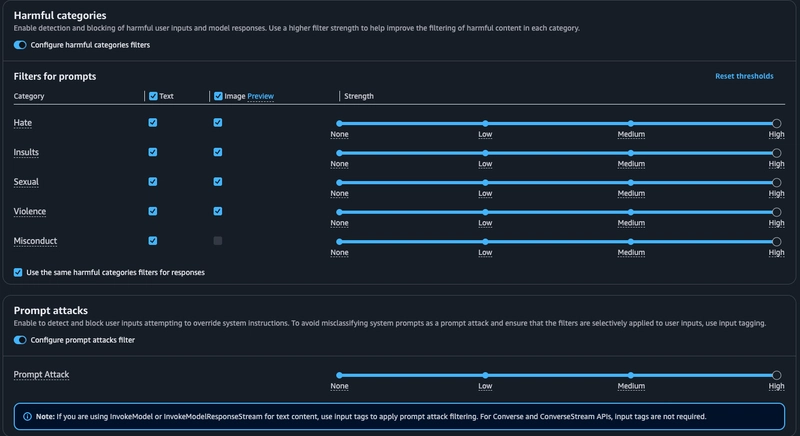Set Sexual strength slider to None
800x436 pixels.
point(340,183)
